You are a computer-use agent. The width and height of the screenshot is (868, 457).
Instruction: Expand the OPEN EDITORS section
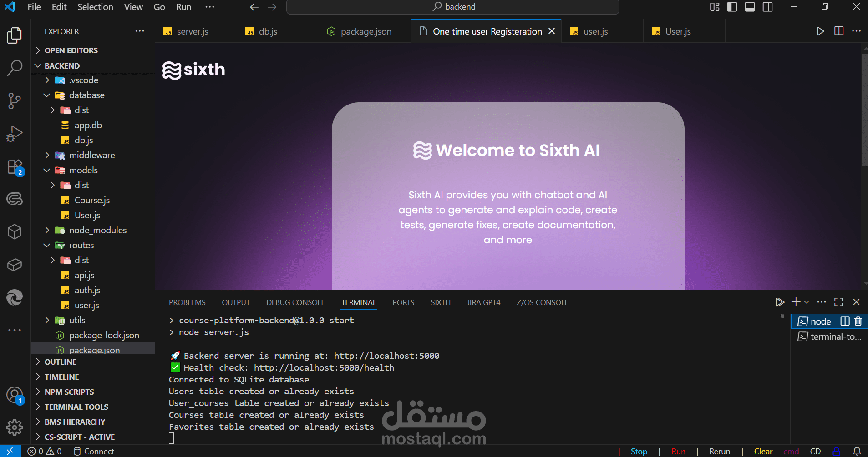point(93,50)
